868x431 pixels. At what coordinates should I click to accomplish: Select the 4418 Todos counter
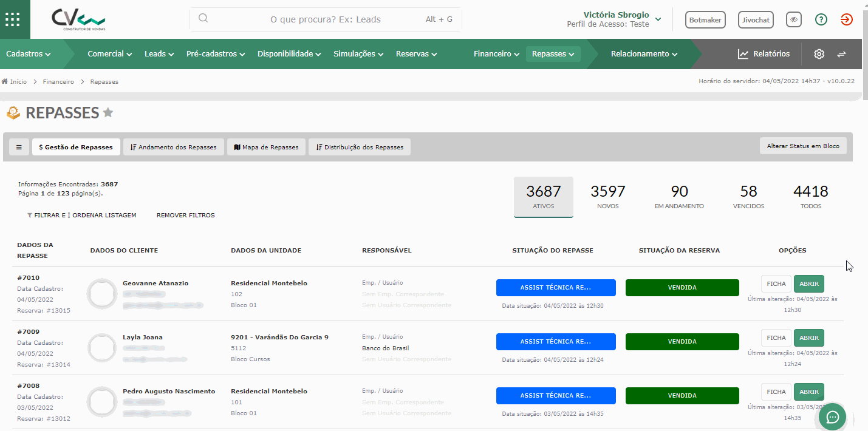click(x=811, y=197)
